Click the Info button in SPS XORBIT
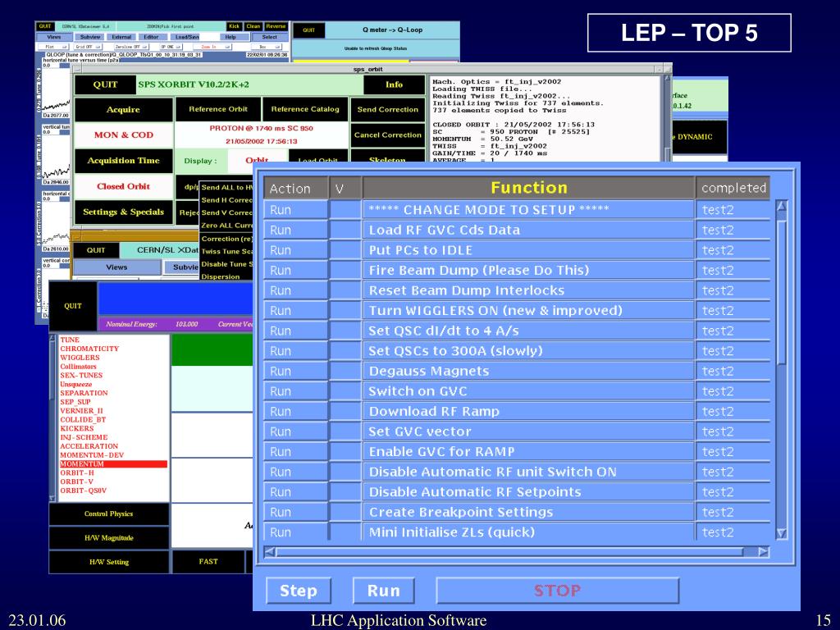Screen dimensions: 840x630 point(395,84)
